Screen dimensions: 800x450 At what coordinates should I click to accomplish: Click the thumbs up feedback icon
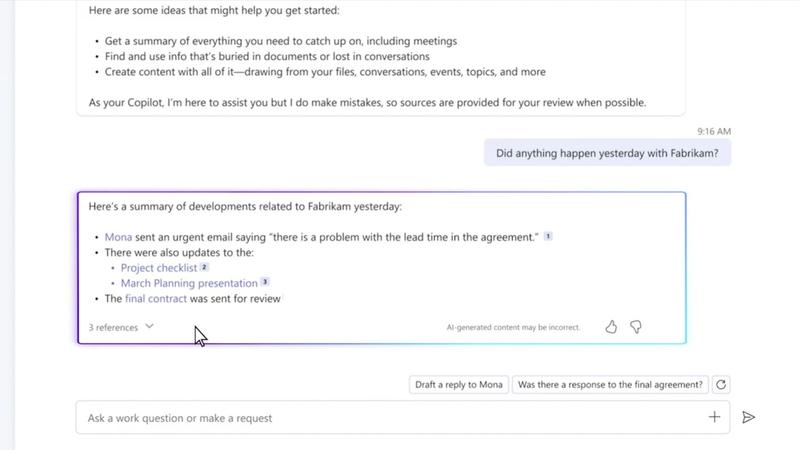(x=611, y=327)
